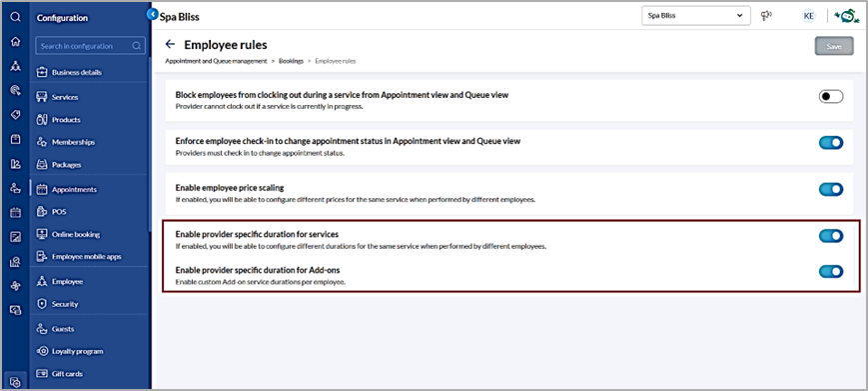Click the Guests icon

tap(42, 329)
